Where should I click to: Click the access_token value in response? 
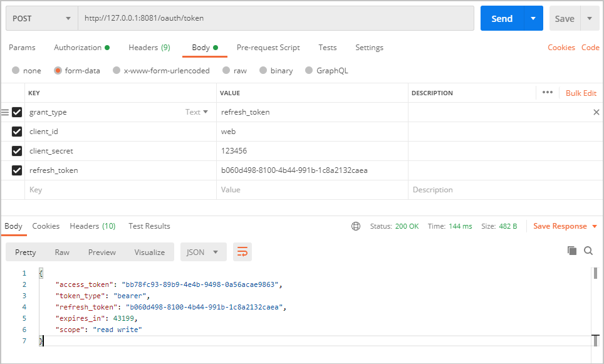[200, 284]
